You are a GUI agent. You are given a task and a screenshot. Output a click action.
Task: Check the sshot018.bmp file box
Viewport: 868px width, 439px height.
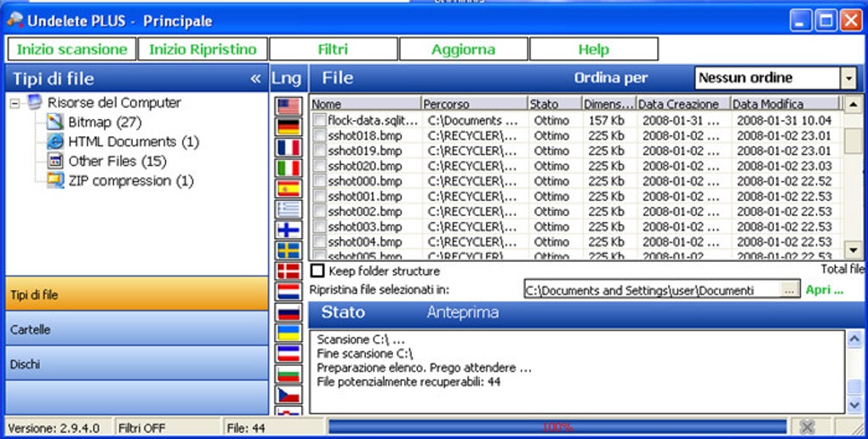click(x=319, y=135)
